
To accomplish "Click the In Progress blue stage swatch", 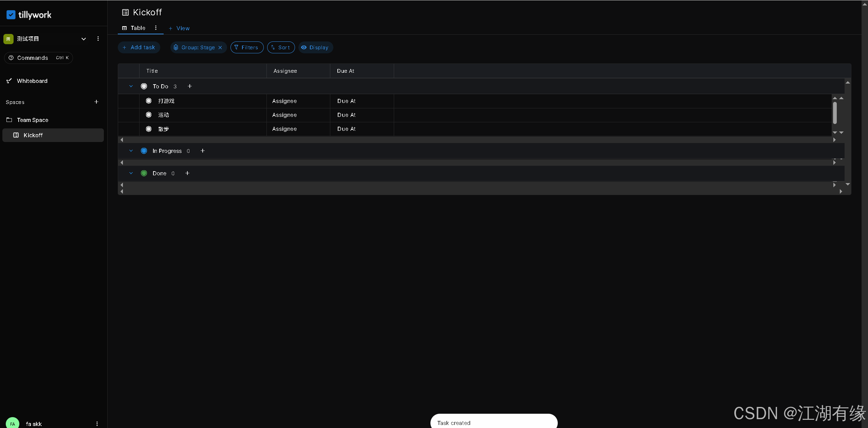I will [144, 151].
